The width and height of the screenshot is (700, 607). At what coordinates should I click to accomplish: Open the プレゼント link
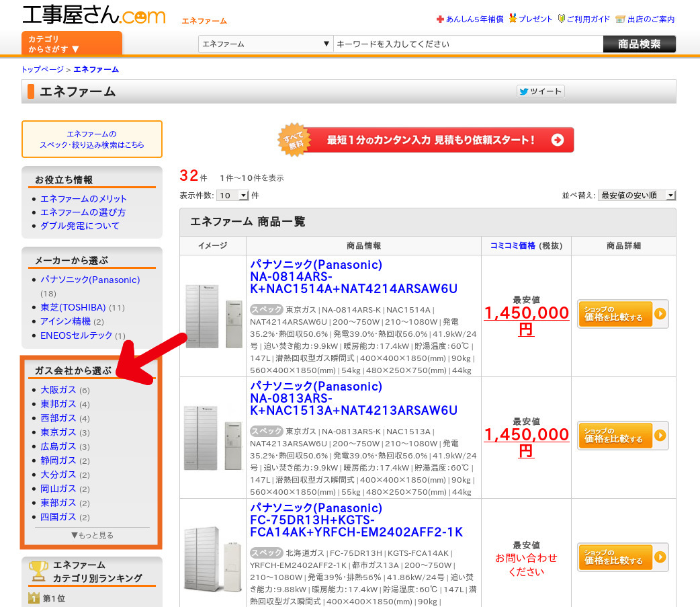point(531,19)
